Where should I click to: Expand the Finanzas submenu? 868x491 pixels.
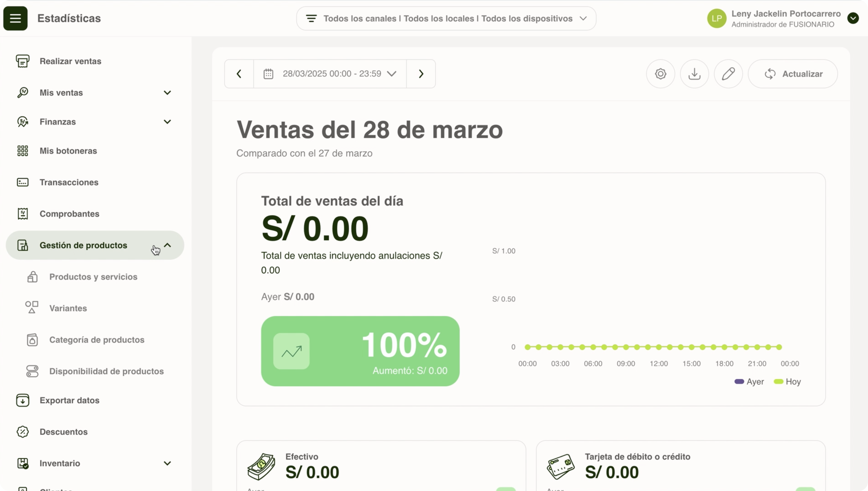[x=167, y=122]
